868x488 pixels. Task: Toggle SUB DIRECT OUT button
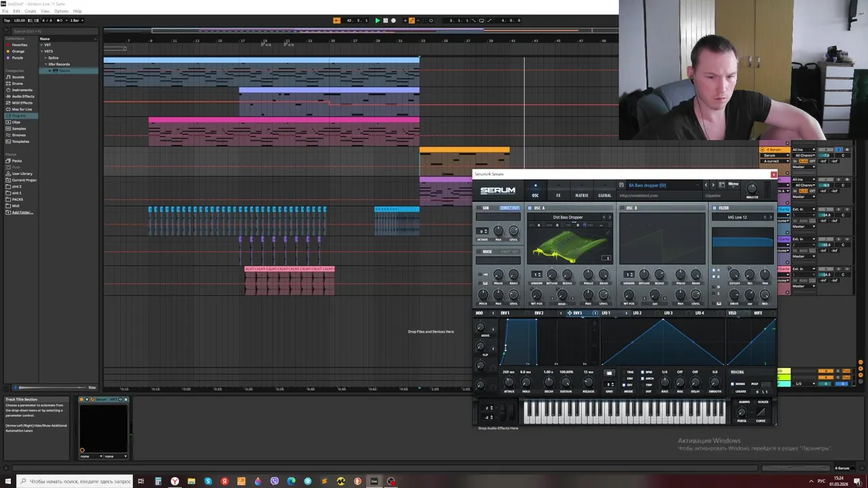(509, 208)
